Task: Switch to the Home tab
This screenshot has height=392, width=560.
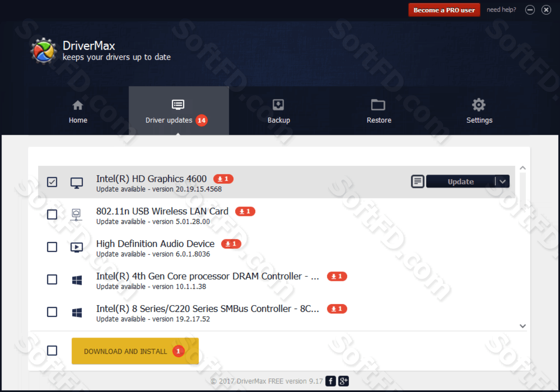Action: pos(78,111)
